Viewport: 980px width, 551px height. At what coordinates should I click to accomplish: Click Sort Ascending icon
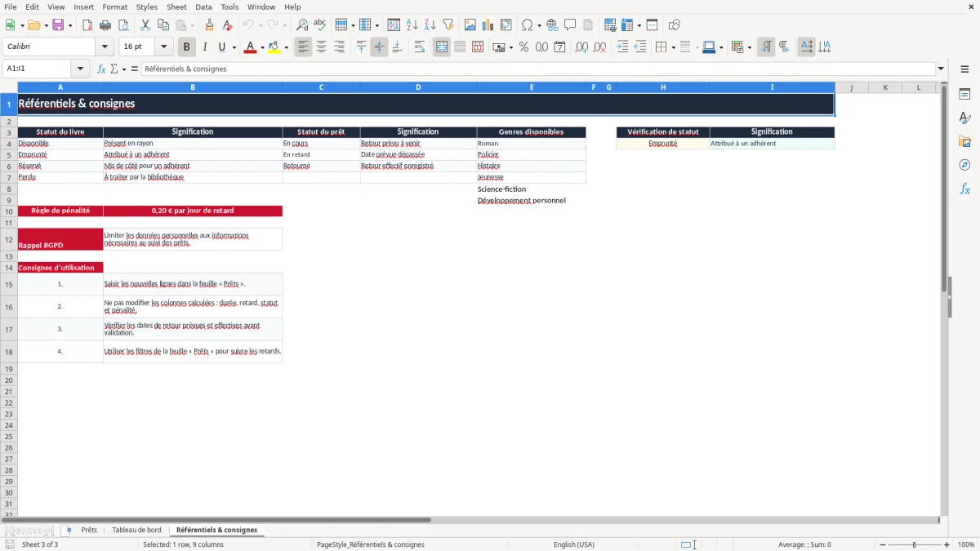point(412,25)
